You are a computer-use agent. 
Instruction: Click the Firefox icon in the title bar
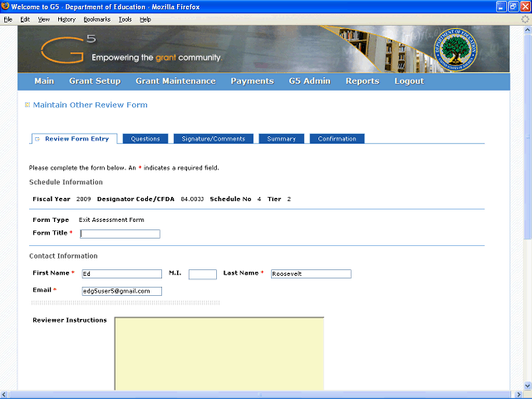[x=5, y=7]
